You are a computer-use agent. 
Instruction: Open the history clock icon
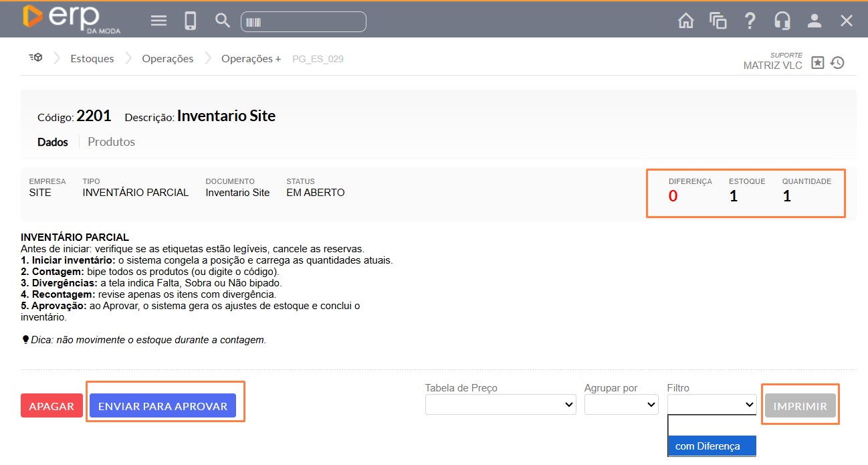(837, 63)
